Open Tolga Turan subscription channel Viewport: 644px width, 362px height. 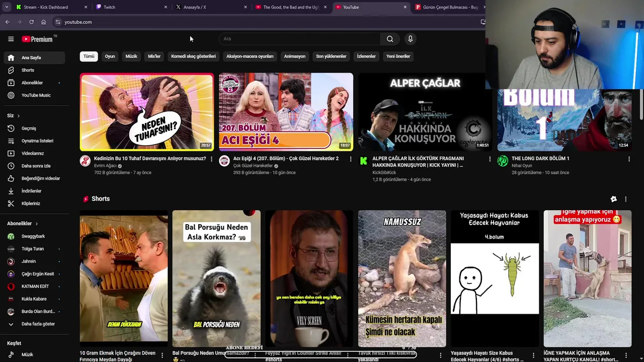point(34,249)
